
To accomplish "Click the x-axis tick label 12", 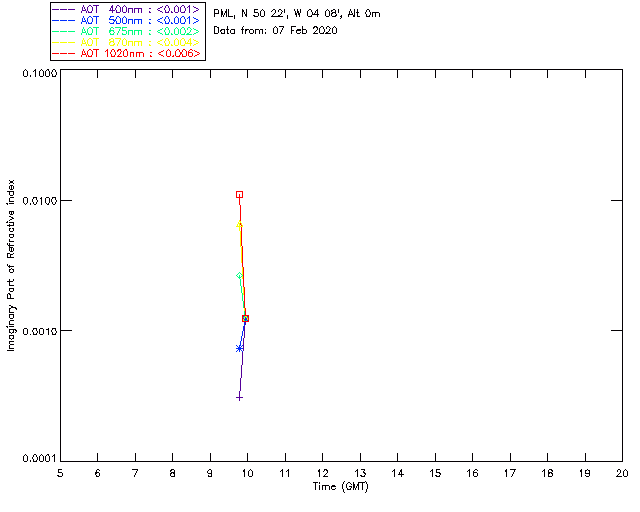I will coord(322,473).
